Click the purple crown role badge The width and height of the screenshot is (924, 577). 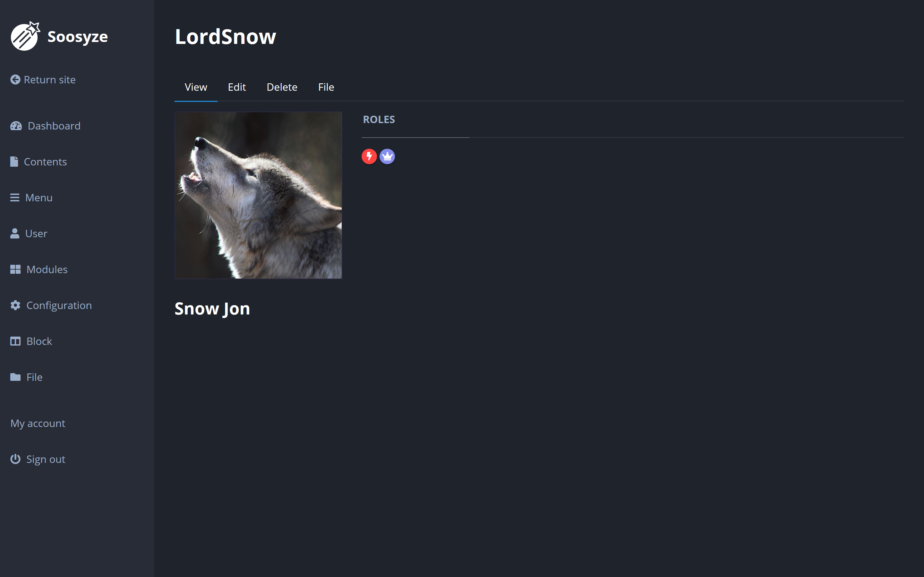(x=387, y=156)
